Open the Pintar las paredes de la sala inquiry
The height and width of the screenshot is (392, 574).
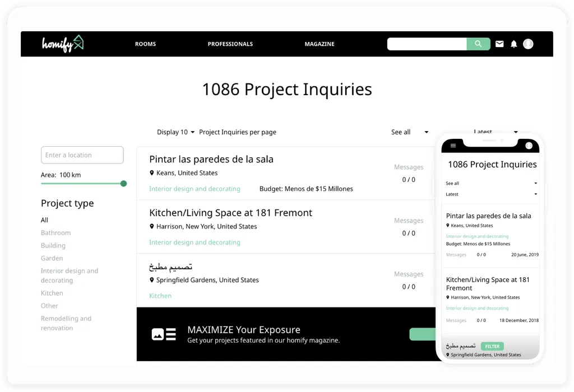[211, 159]
